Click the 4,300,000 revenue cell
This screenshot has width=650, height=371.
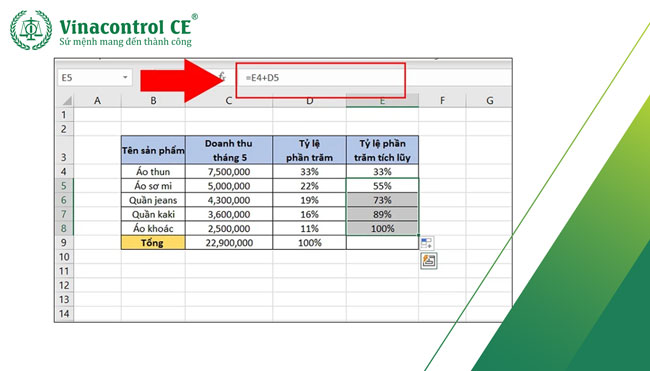point(229,200)
